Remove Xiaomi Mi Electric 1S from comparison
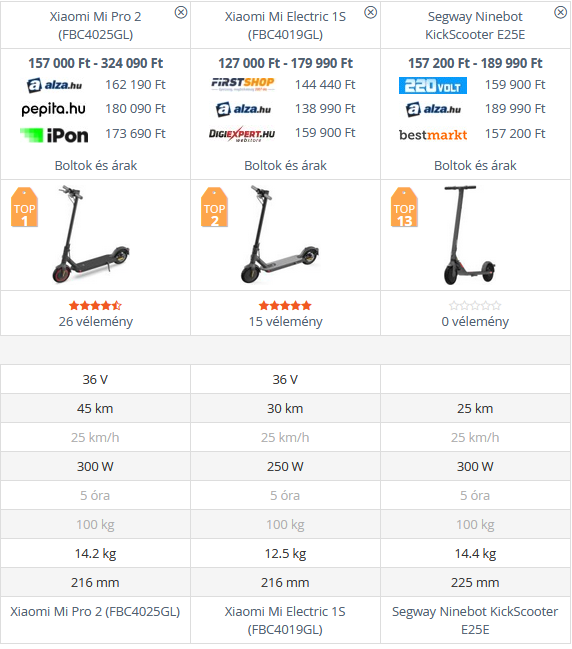Viewport: 572px width, 649px height. click(x=370, y=12)
